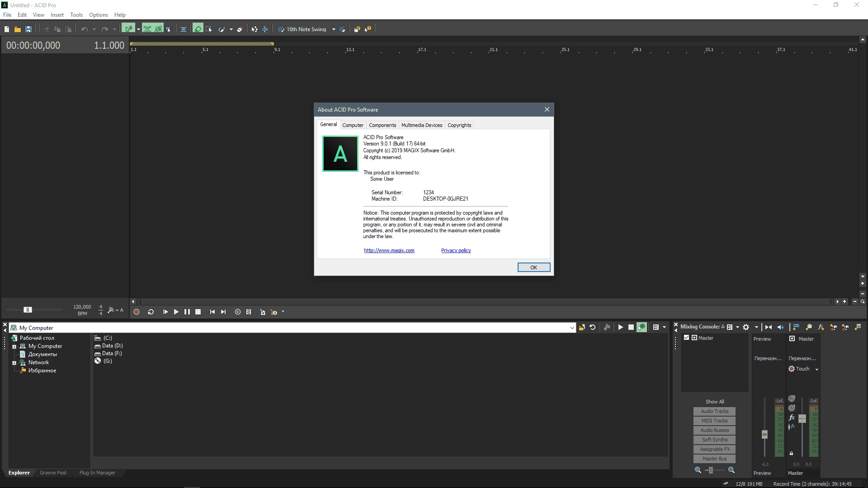The width and height of the screenshot is (868, 488).
Task: Click the What's This help icon
Action: click(x=368, y=29)
